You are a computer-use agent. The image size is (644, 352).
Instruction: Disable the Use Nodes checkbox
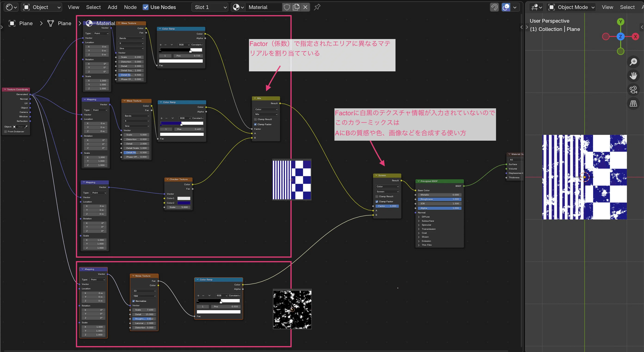[145, 7]
